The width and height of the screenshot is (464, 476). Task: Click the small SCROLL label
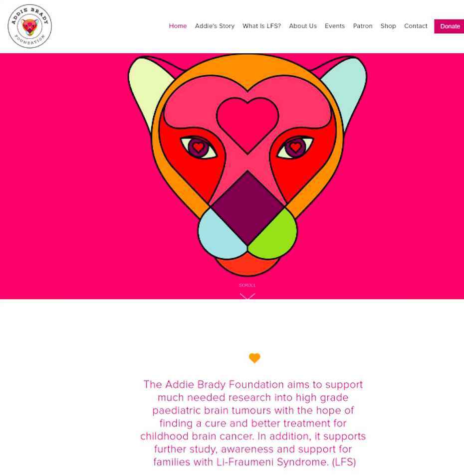coord(247,286)
